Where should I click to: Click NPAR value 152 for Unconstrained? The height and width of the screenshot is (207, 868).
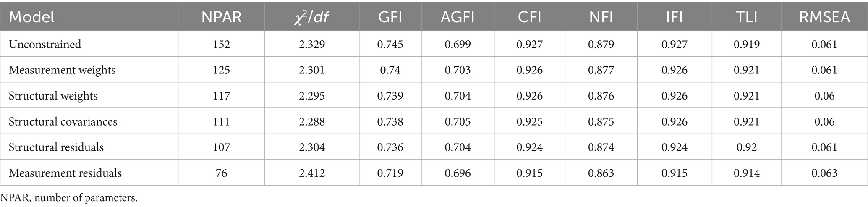coord(221,44)
